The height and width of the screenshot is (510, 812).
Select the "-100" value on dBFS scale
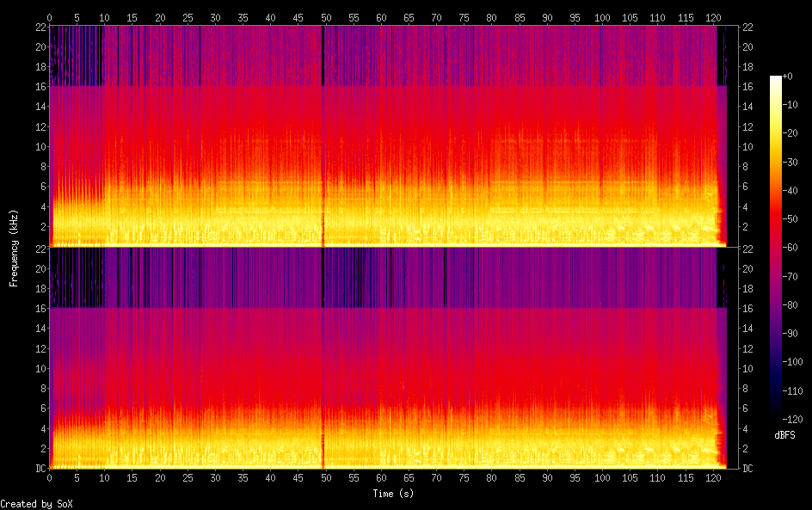(x=793, y=362)
